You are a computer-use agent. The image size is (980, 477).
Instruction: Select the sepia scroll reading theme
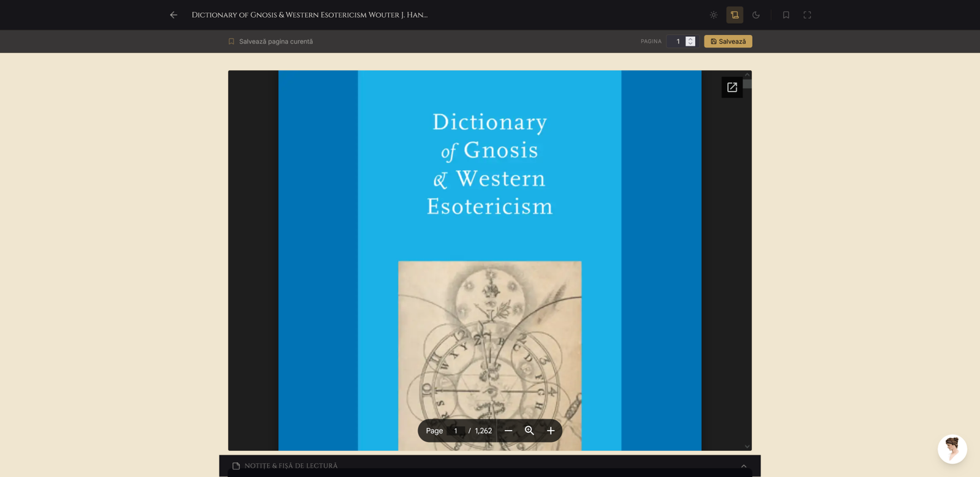pos(735,15)
